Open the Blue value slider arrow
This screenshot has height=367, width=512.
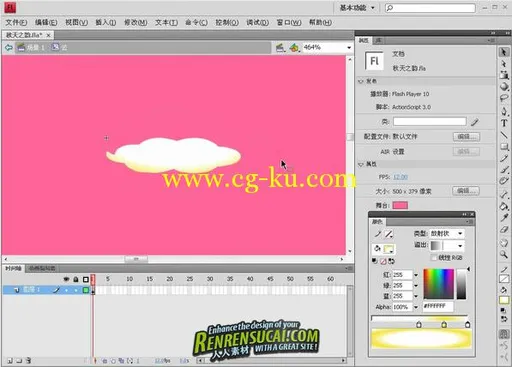(416, 296)
